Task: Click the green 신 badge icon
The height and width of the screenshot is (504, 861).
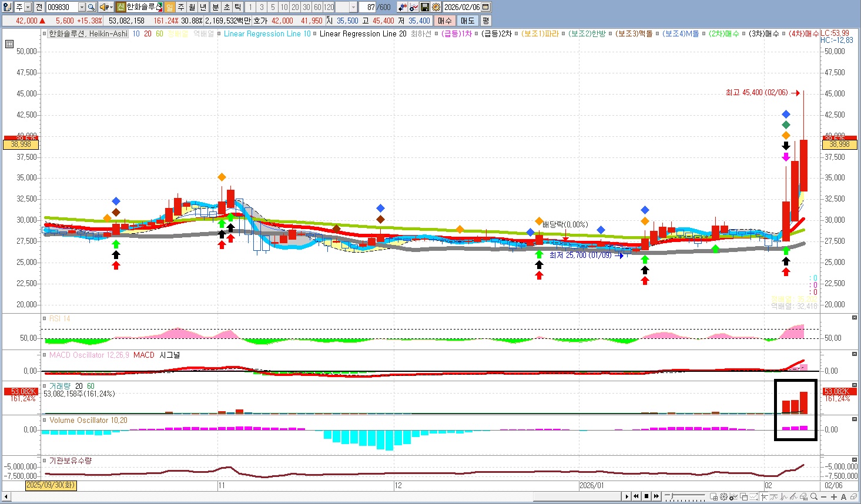Action: pos(120,7)
